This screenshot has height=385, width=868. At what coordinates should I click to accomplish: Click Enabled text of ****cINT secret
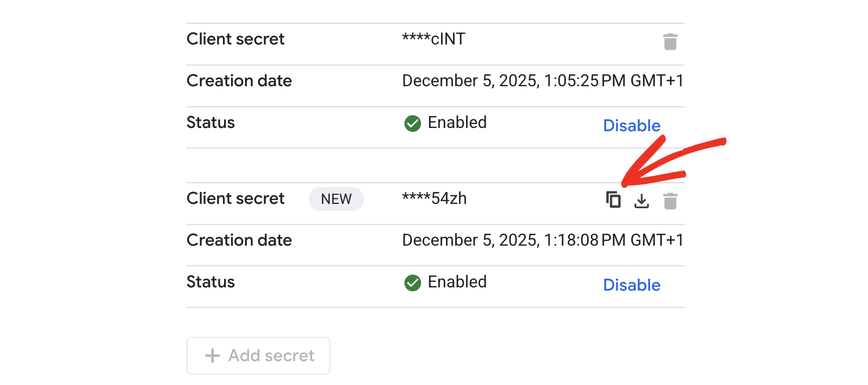point(457,123)
